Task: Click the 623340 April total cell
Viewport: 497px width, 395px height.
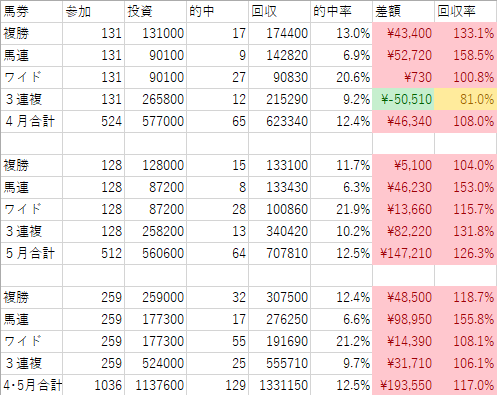Action: coord(279,121)
